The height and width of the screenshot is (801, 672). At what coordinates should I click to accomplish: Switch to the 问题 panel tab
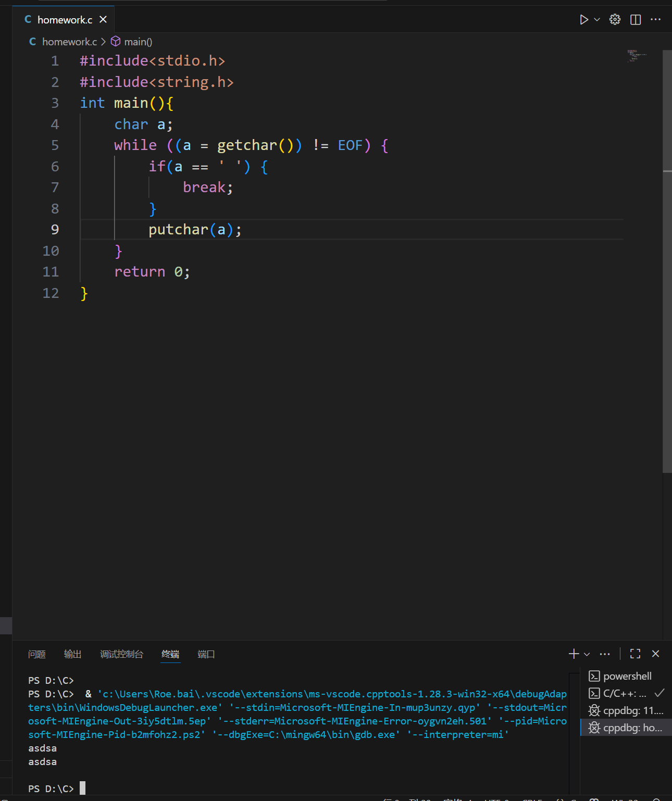tap(37, 654)
